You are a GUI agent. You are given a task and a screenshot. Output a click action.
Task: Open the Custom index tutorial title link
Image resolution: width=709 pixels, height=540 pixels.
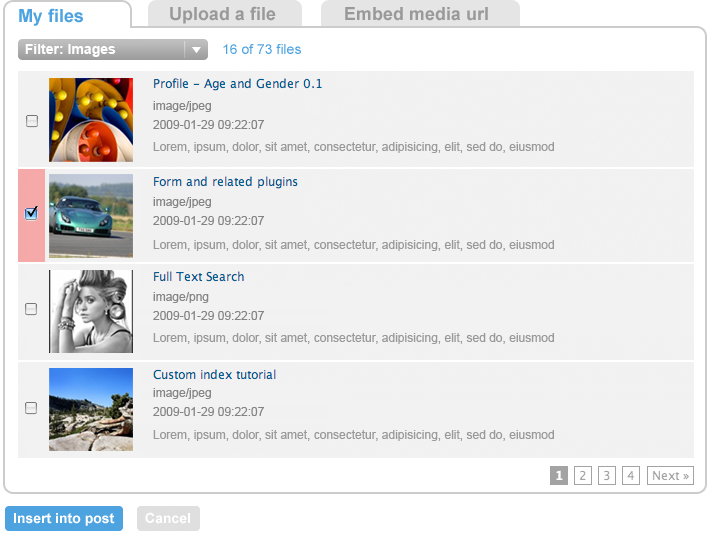click(214, 374)
